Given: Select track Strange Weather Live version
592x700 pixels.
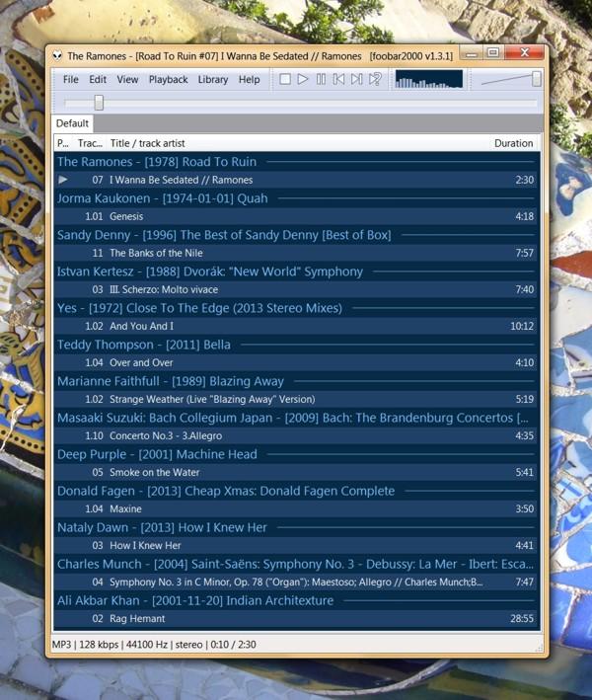Looking at the screenshot, I should [x=297, y=399].
